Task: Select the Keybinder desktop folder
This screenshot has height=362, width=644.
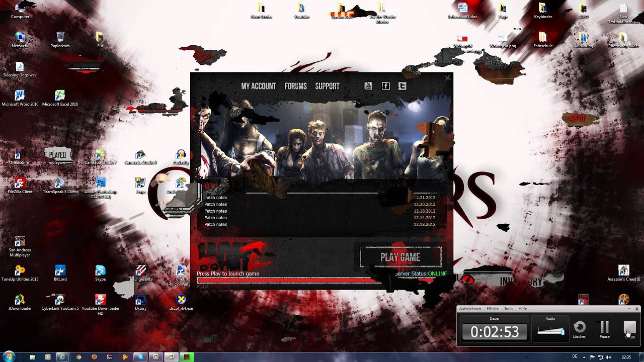Action: pyautogui.click(x=543, y=11)
